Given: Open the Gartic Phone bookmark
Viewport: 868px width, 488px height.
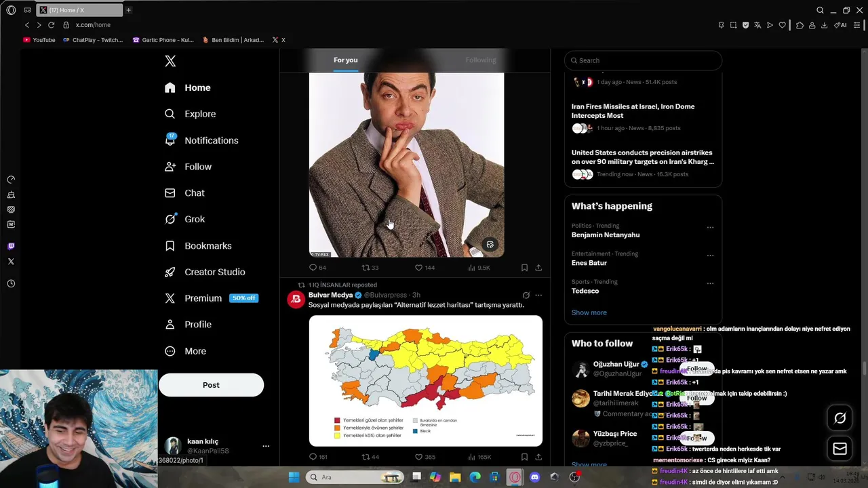Looking at the screenshot, I should [163, 40].
